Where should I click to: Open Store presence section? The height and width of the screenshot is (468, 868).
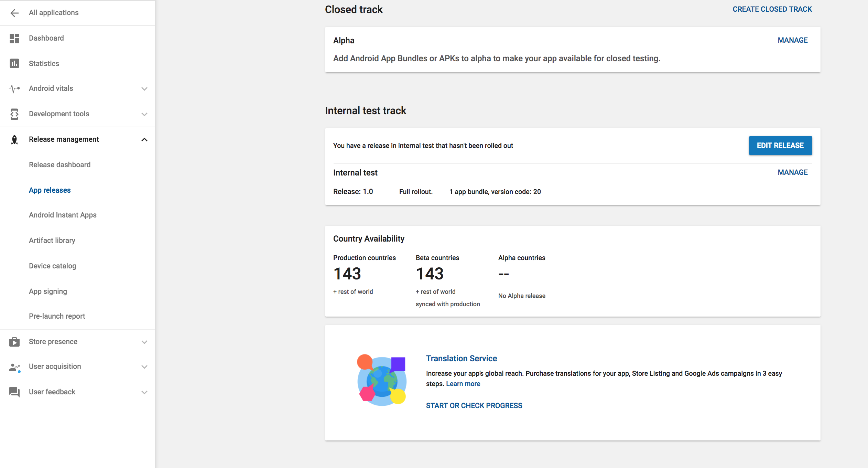pyautogui.click(x=53, y=342)
